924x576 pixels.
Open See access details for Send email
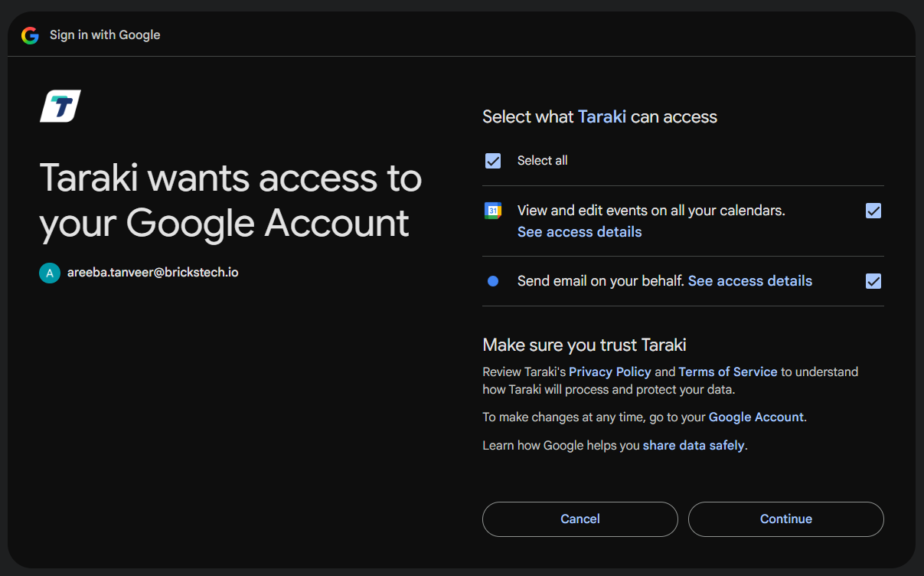click(750, 281)
